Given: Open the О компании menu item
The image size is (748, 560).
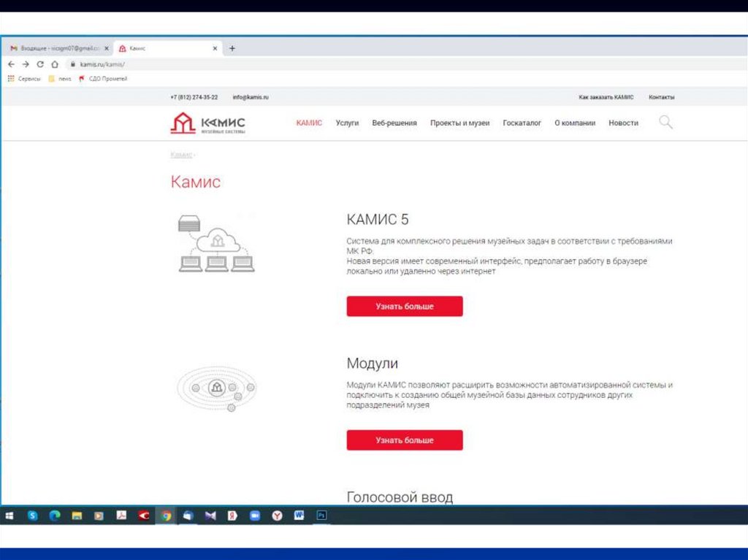Looking at the screenshot, I should pos(575,123).
